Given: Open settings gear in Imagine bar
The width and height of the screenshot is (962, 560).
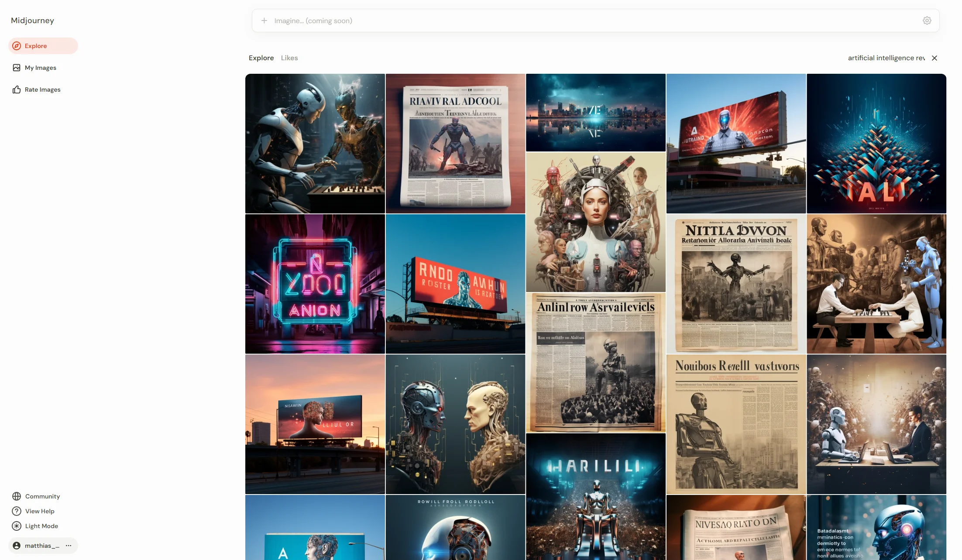Looking at the screenshot, I should tap(927, 21).
